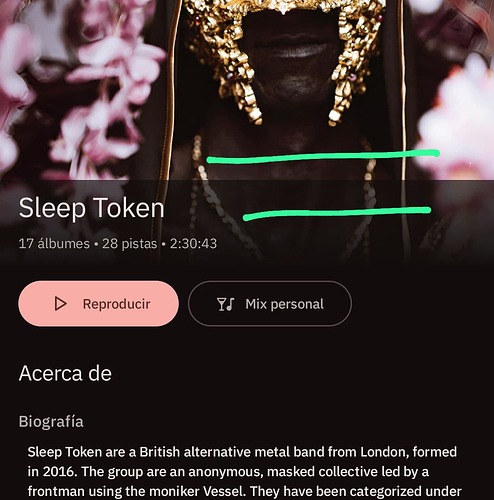
Task: Tap the 2:30:43 total duration
Action: tap(193, 244)
